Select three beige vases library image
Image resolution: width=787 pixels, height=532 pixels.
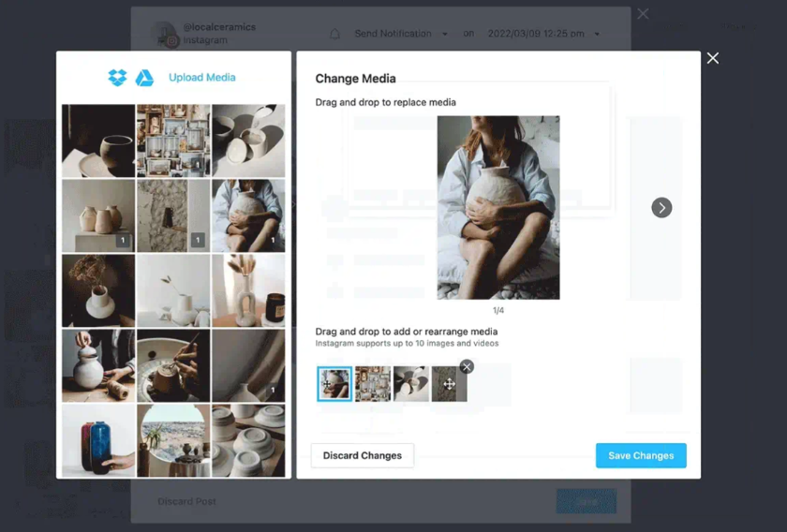pyautogui.click(x=98, y=215)
